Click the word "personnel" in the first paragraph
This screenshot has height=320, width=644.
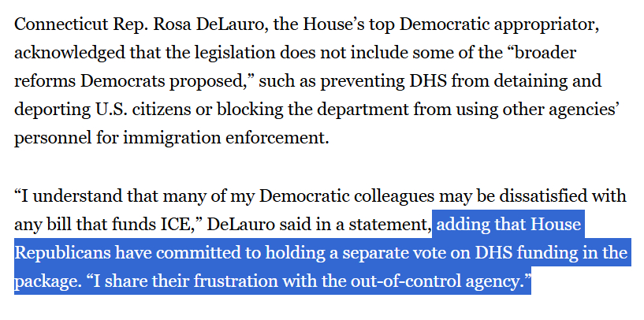coord(49,136)
